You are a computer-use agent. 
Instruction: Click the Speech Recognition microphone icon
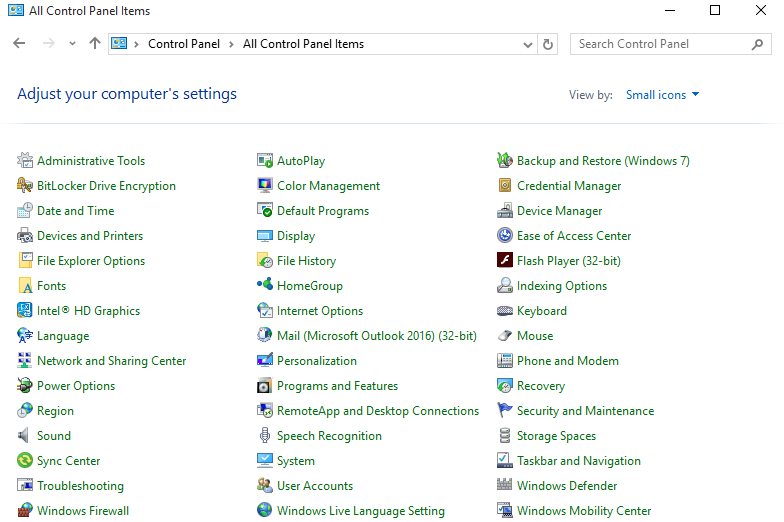point(264,436)
